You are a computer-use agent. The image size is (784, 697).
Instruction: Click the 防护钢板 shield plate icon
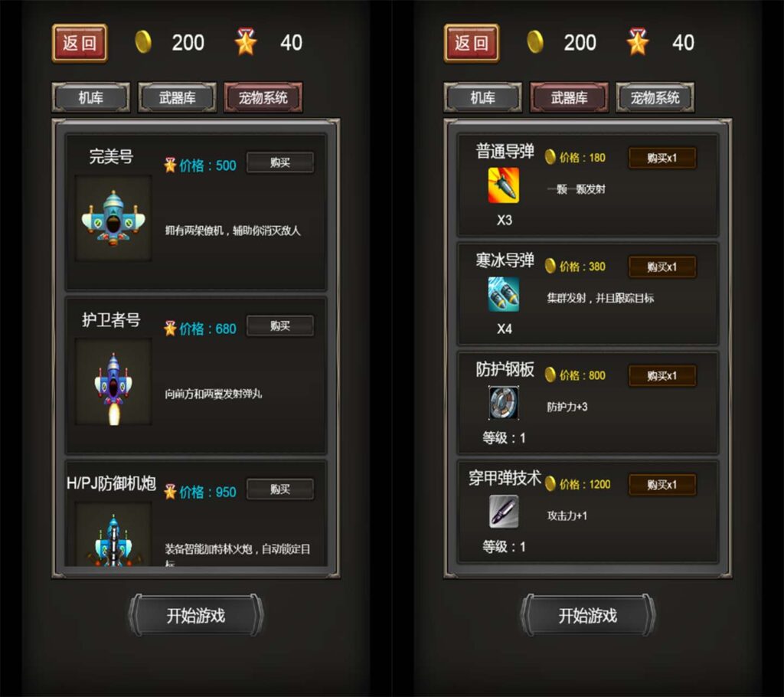point(504,403)
